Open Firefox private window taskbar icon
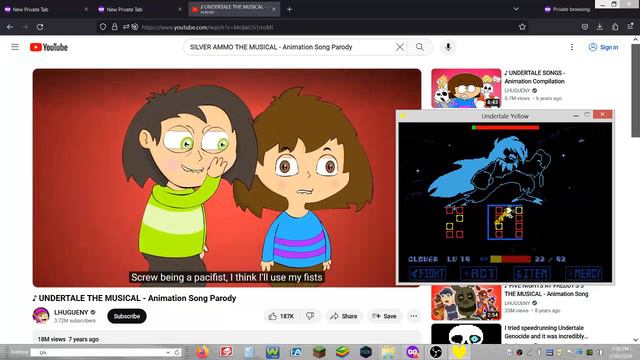Viewport: 640px width, 360px height. click(x=412, y=352)
